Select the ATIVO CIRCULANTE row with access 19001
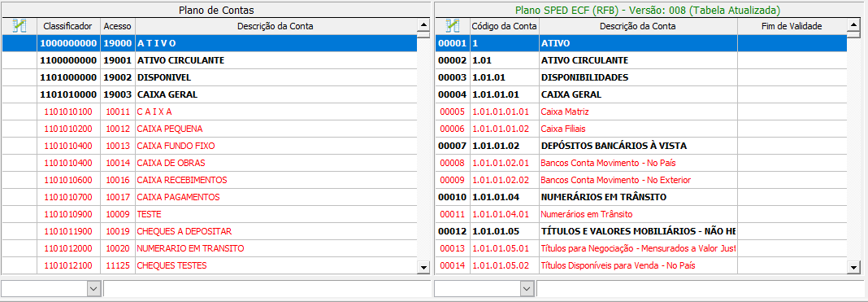This screenshot has height=302, width=868. [x=209, y=60]
